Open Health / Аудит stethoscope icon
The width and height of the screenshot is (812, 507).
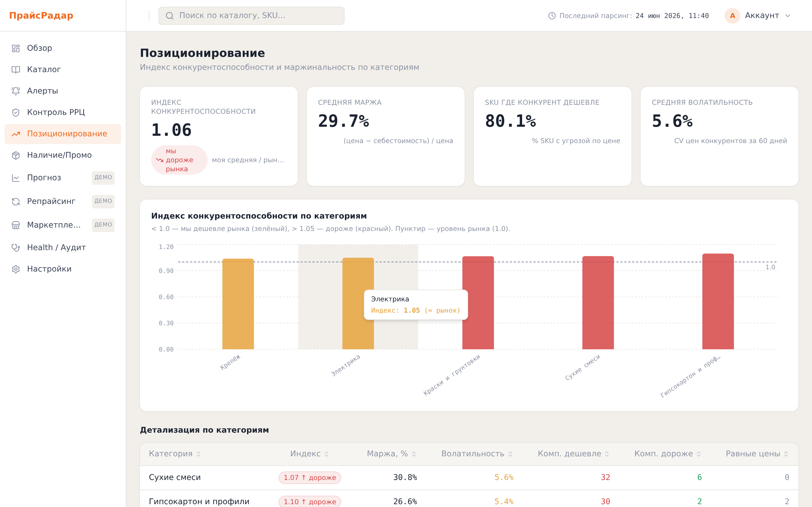point(16,248)
